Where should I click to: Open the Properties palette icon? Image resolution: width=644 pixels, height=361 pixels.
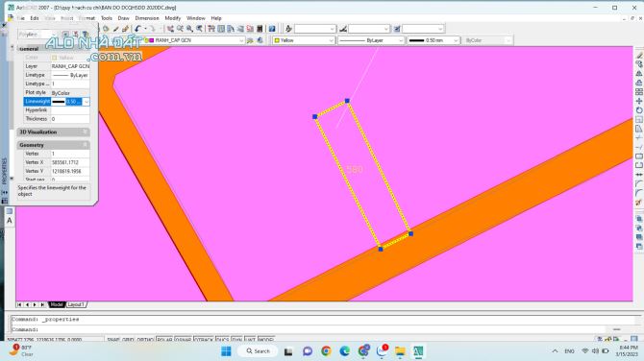(x=211, y=29)
